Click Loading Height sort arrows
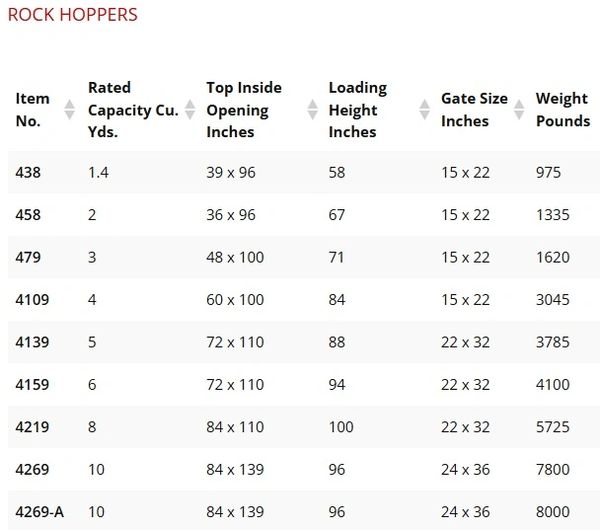The width and height of the screenshot is (600, 530). click(x=422, y=110)
